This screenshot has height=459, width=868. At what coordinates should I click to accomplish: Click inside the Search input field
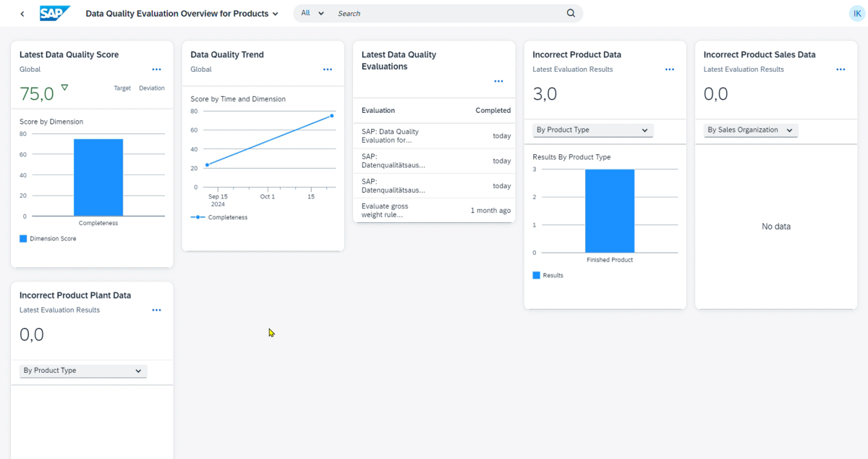point(434,13)
